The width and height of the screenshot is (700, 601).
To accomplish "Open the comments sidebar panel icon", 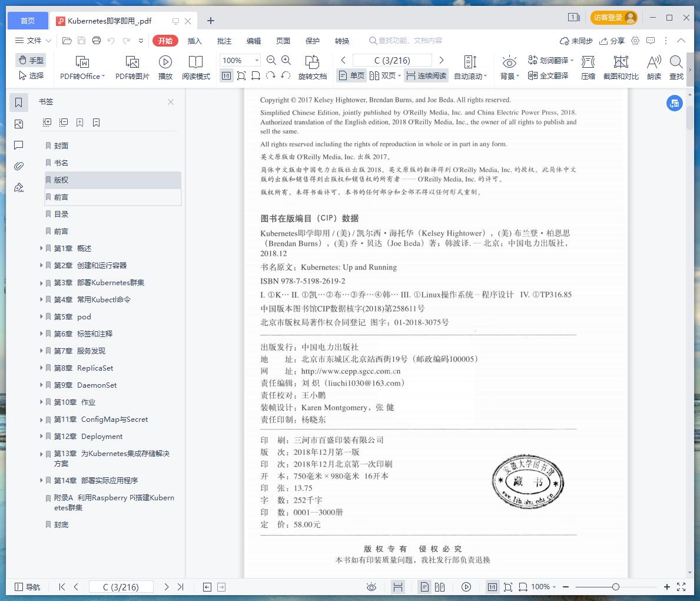I will [19, 145].
